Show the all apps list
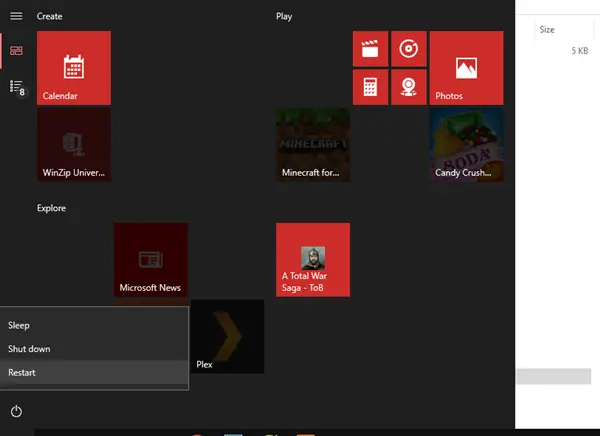The width and height of the screenshot is (600, 436). click(17, 88)
